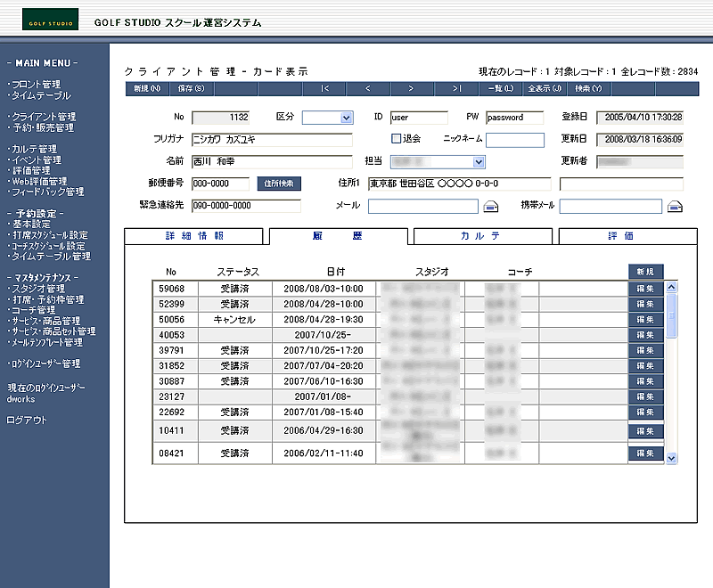Click 編集 for record 52399
The image size is (713, 588).
(645, 304)
